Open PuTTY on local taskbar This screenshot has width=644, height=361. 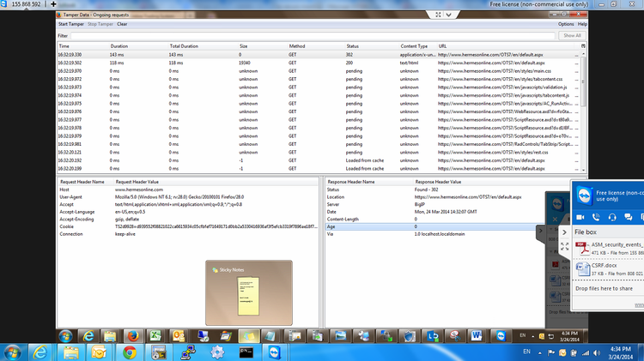click(x=189, y=352)
